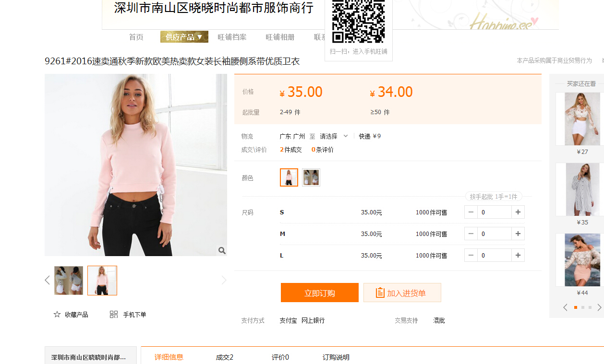This screenshot has width=604, height=364.
Task: Click the QR grid icon for mobile order
Action: pos(114,315)
